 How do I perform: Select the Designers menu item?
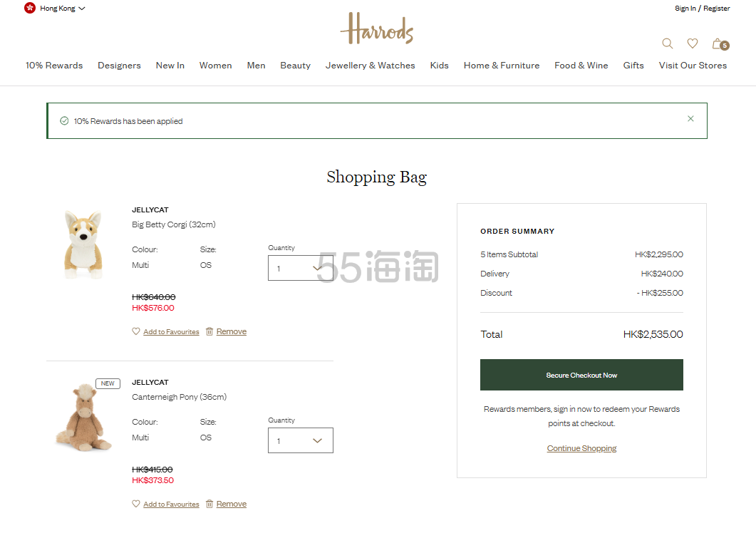[119, 66]
